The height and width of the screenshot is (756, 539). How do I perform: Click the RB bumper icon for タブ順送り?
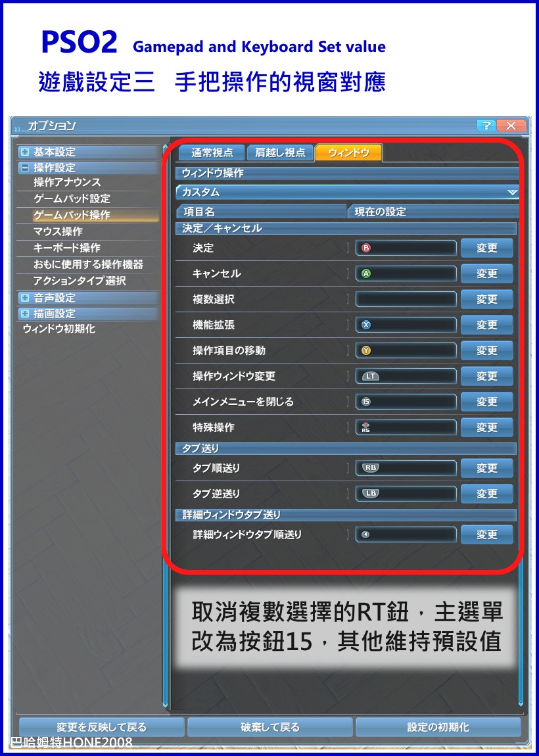pyautogui.click(x=370, y=467)
